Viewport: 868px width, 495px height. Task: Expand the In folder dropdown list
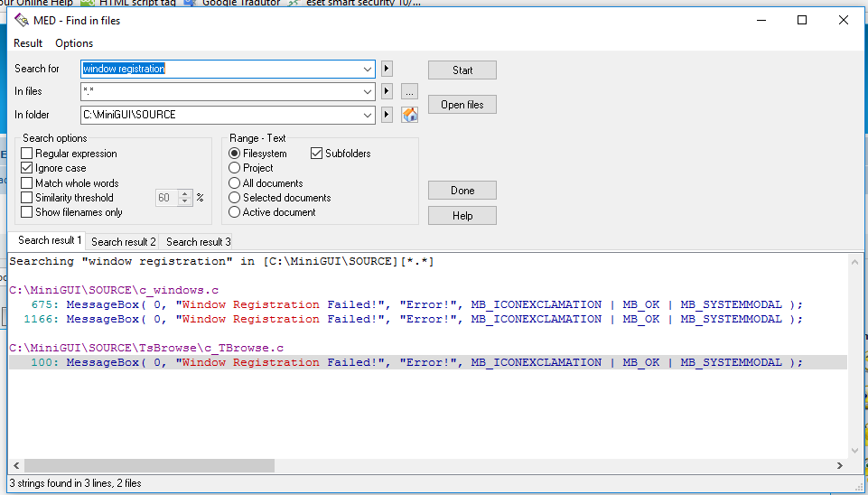coord(368,115)
